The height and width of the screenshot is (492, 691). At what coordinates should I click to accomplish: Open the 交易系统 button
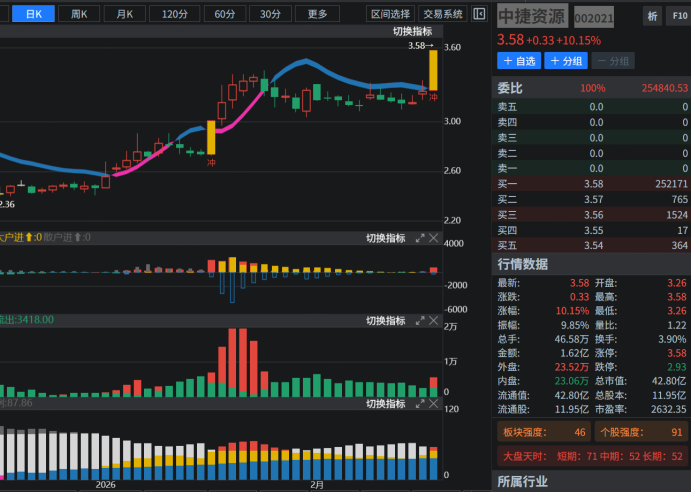pyautogui.click(x=442, y=14)
